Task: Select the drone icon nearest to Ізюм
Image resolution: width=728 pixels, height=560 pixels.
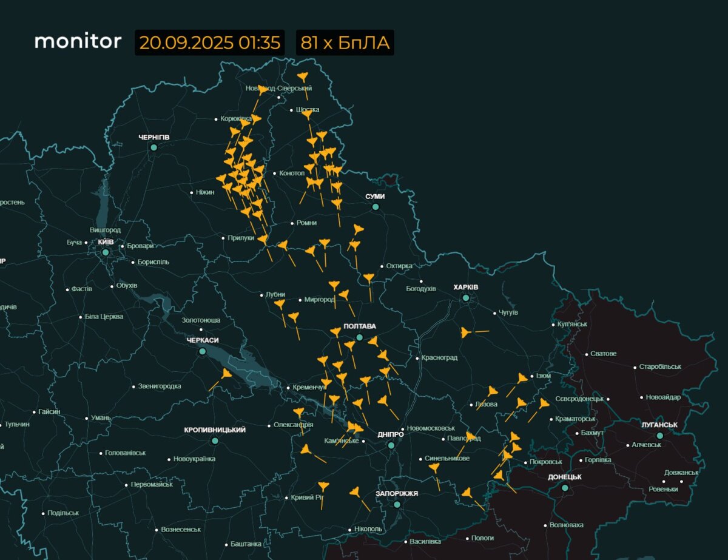Action: click(x=522, y=379)
